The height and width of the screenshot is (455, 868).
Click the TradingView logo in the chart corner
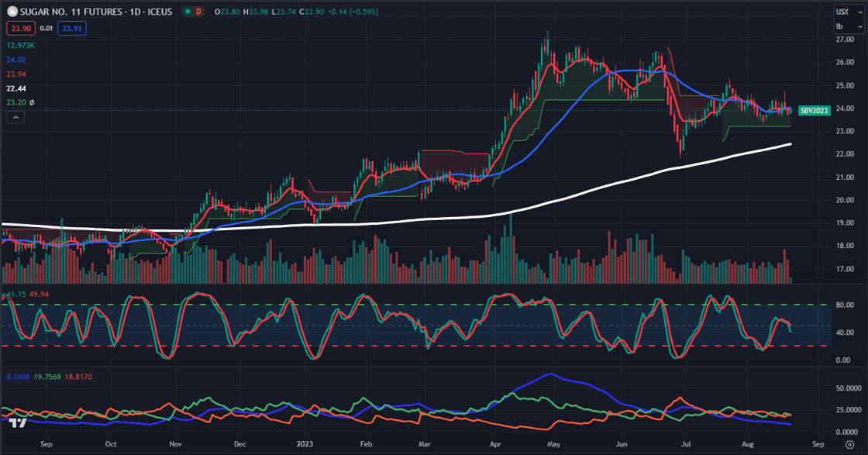point(18,423)
